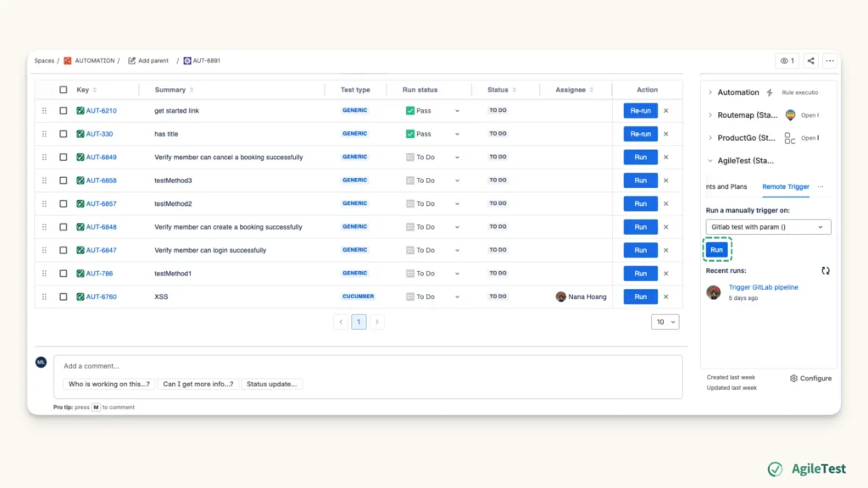Remove test AUT-6857 with its X icon

[x=666, y=203]
